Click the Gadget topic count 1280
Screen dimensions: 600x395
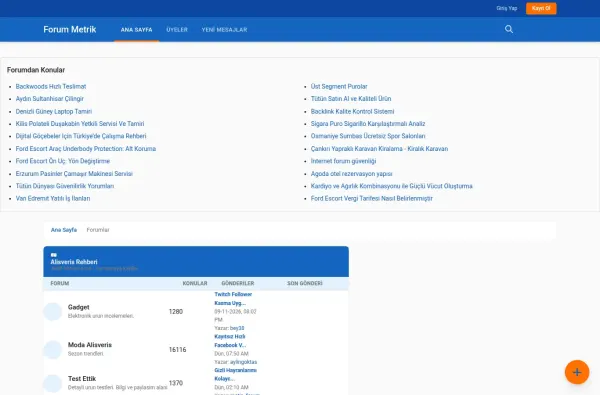tap(176, 312)
